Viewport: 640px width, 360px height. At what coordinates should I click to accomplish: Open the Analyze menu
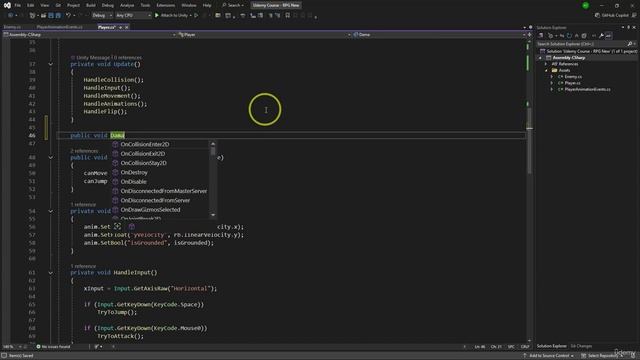127,5
